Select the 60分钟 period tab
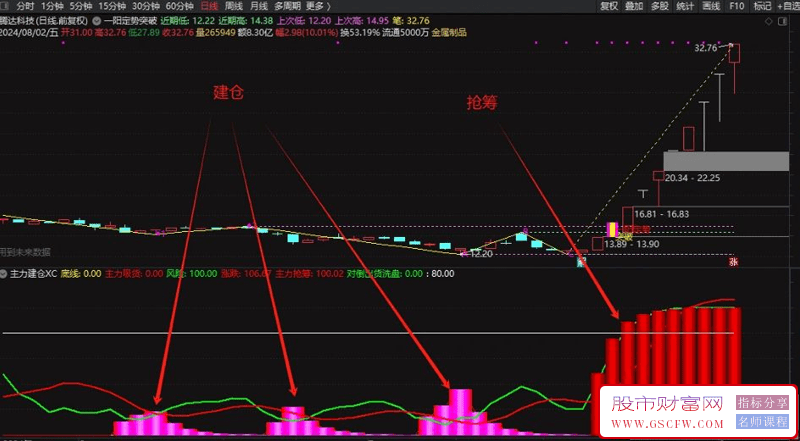 (x=180, y=6)
